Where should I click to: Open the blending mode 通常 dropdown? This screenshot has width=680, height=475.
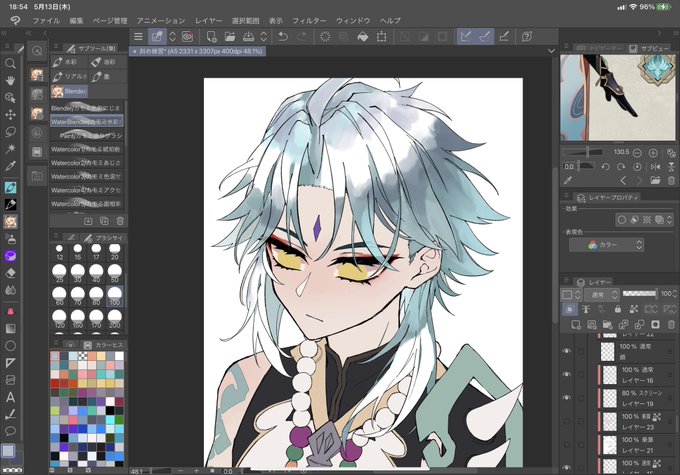tap(602, 295)
